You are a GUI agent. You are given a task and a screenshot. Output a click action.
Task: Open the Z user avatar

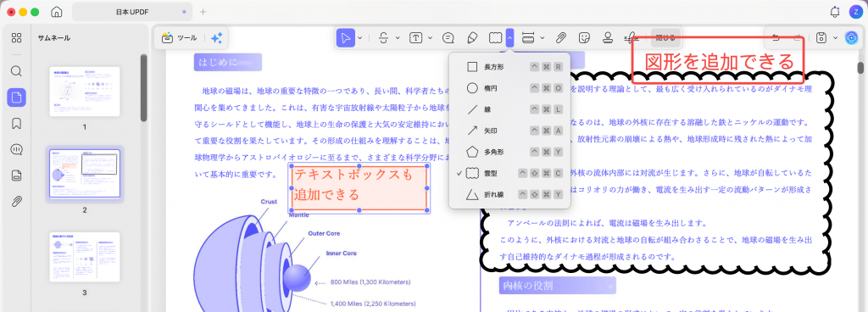click(x=855, y=12)
